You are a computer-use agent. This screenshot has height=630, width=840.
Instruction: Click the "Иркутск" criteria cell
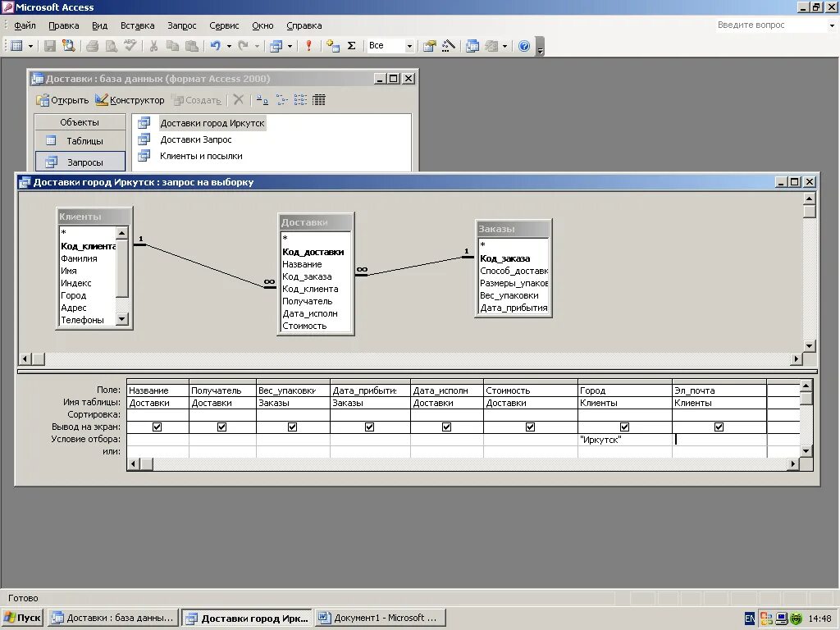pos(624,440)
